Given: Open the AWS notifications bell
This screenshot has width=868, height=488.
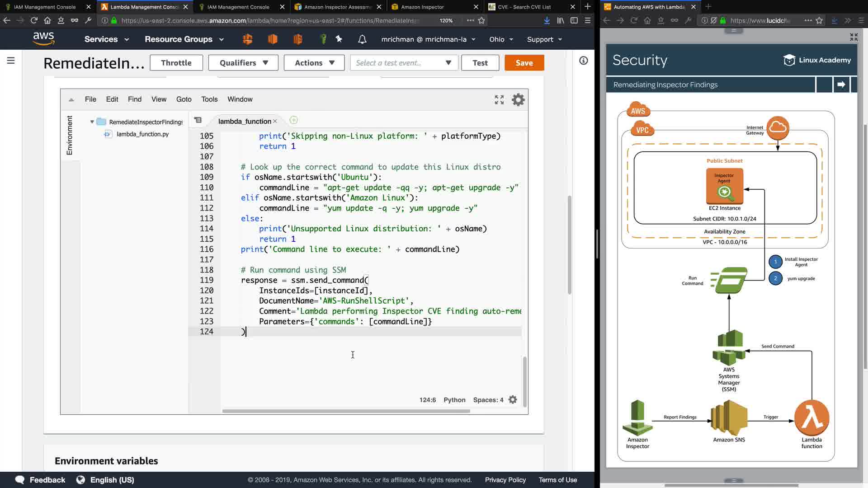Looking at the screenshot, I should click(362, 39).
